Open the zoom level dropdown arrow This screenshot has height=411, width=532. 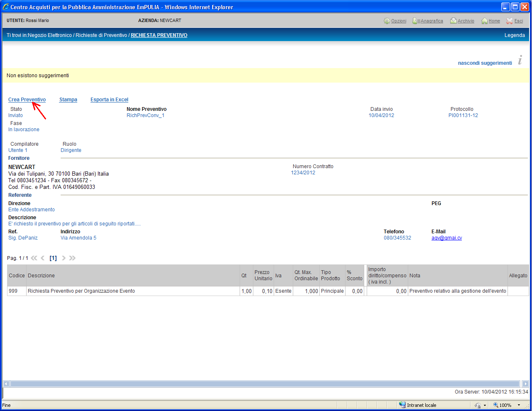(519, 405)
